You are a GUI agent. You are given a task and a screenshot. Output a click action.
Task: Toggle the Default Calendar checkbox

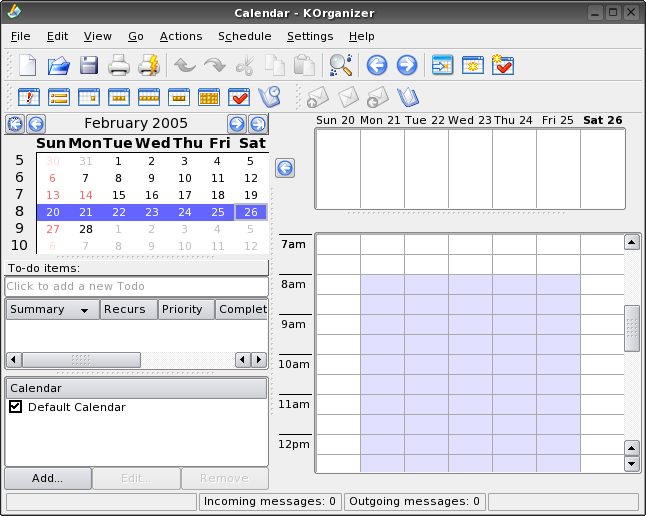point(15,406)
